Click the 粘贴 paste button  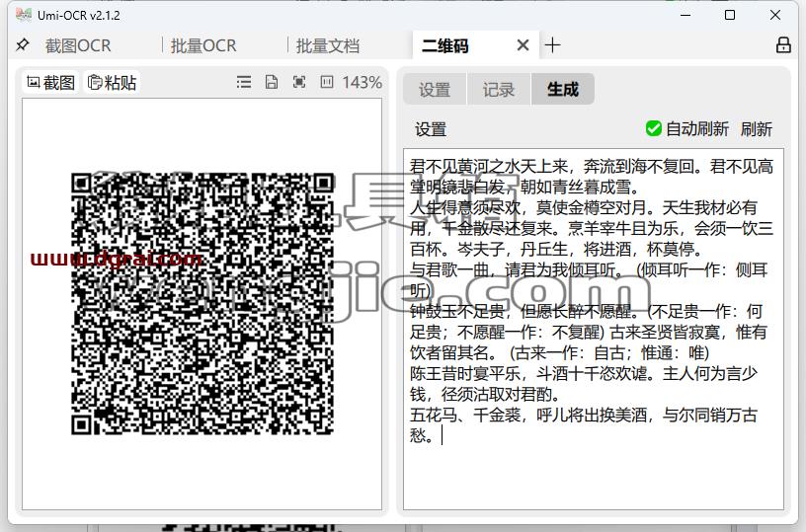tap(112, 82)
